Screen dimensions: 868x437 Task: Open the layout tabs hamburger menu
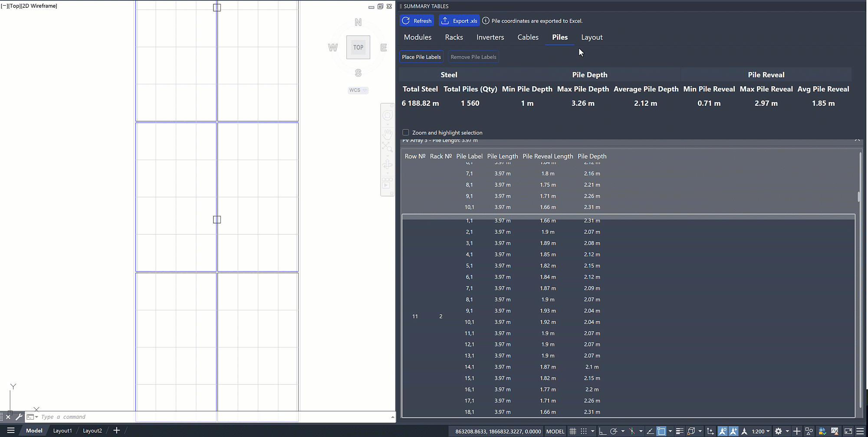click(11, 430)
